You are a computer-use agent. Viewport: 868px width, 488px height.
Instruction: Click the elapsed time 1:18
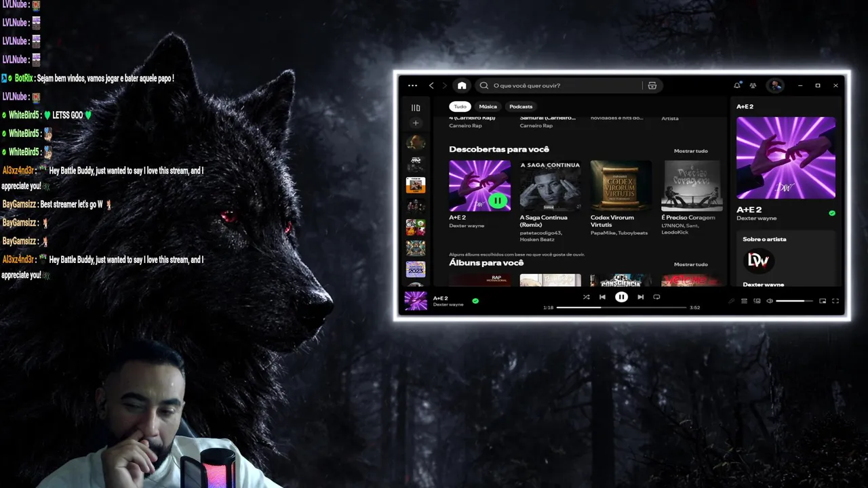pyautogui.click(x=549, y=308)
